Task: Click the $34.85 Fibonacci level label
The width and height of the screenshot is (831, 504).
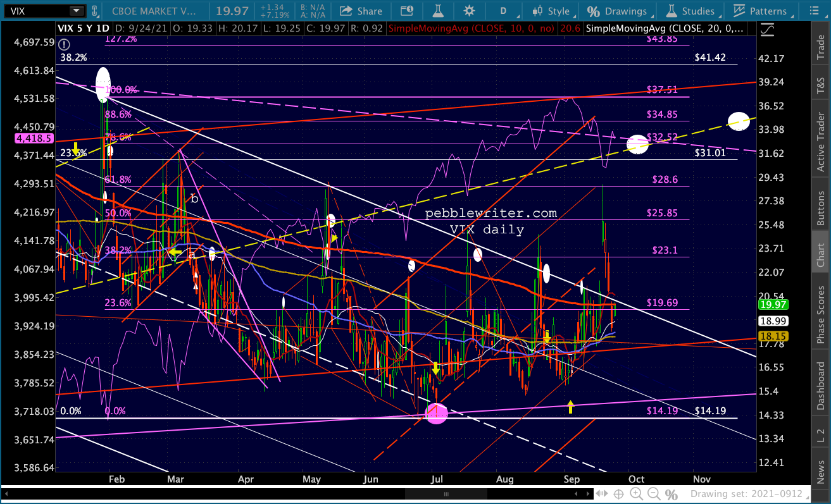Action: 662,114
